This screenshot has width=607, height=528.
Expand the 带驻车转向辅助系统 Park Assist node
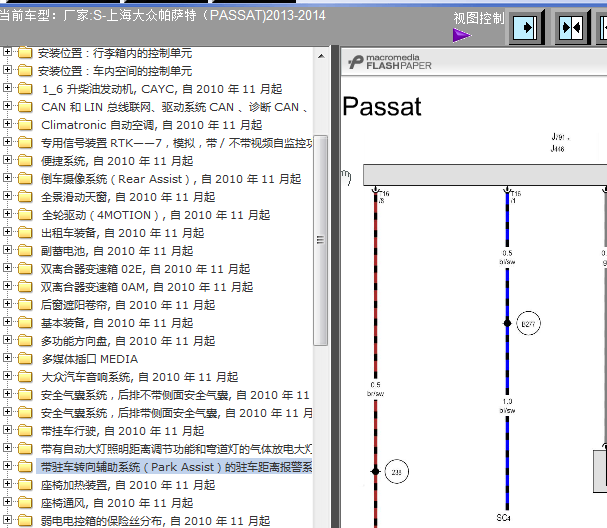pos(7,466)
